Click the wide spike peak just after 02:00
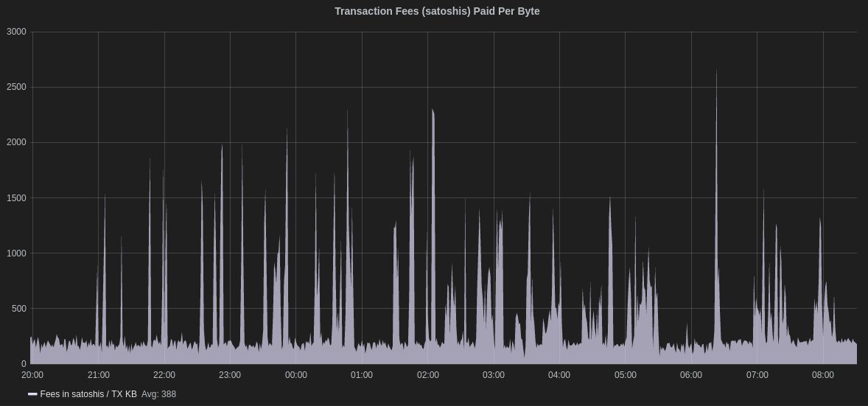This screenshot has width=868, height=406. pos(433,111)
